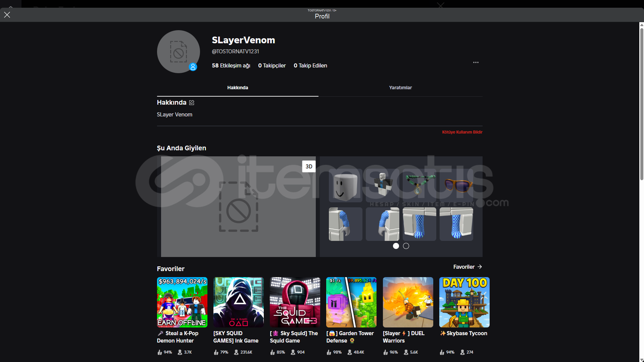
Task: Click the SLayer Venom about description text
Action: click(x=175, y=114)
